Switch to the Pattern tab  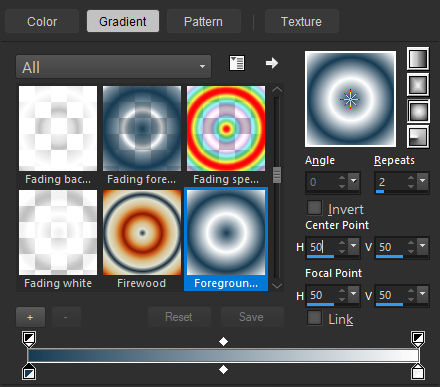203,22
